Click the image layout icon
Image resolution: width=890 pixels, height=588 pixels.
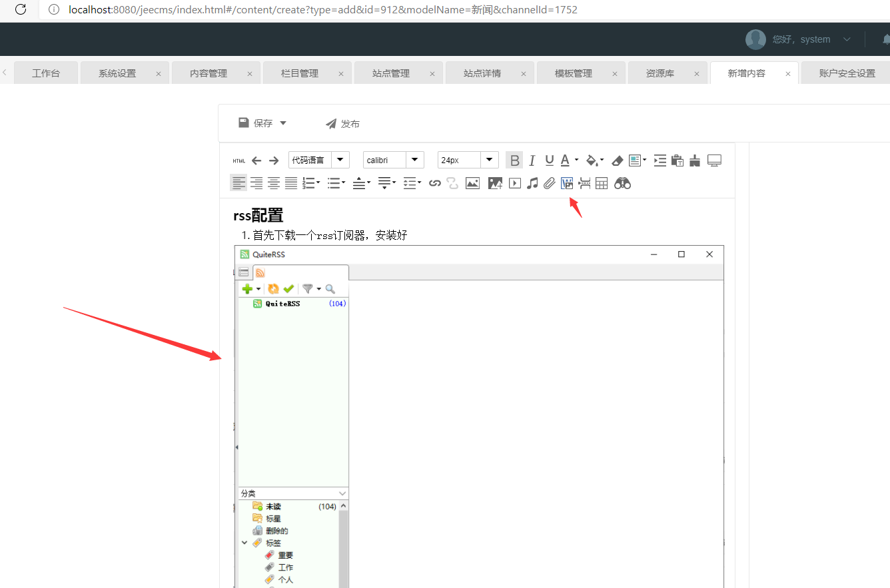(636, 160)
